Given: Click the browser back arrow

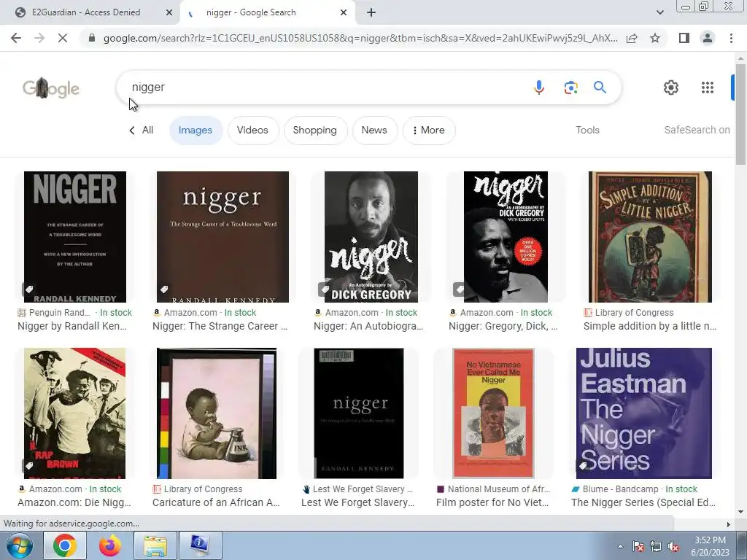Looking at the screenshot, I should click(x=16, y=38).
